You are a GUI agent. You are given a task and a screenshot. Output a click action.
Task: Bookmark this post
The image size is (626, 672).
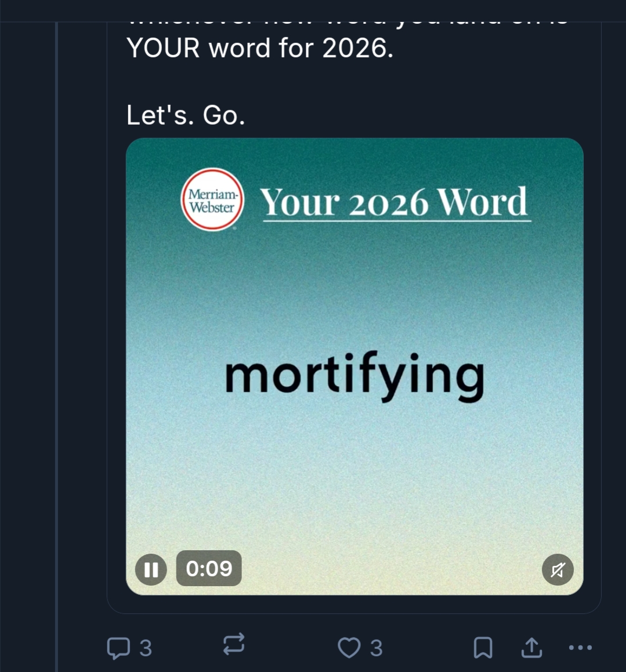(483, 648)
